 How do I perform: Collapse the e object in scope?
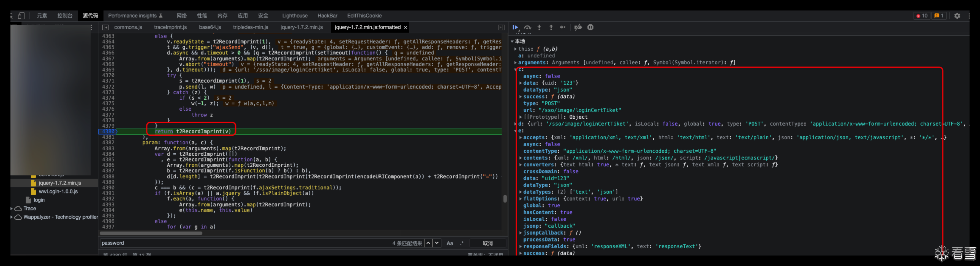(516, 131)
